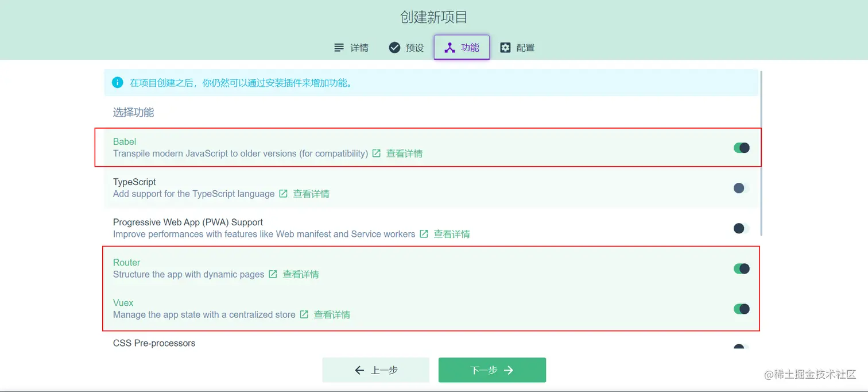The image size is (868, 392).
Task: Click the 详情 tab lines icon
Action: pos(339,48)
